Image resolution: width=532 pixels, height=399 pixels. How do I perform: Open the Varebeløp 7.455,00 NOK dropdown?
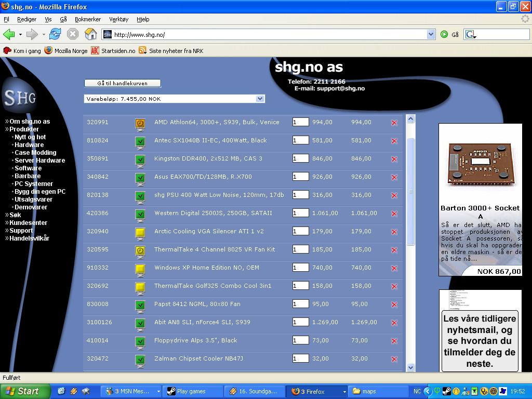click(175, 99)
